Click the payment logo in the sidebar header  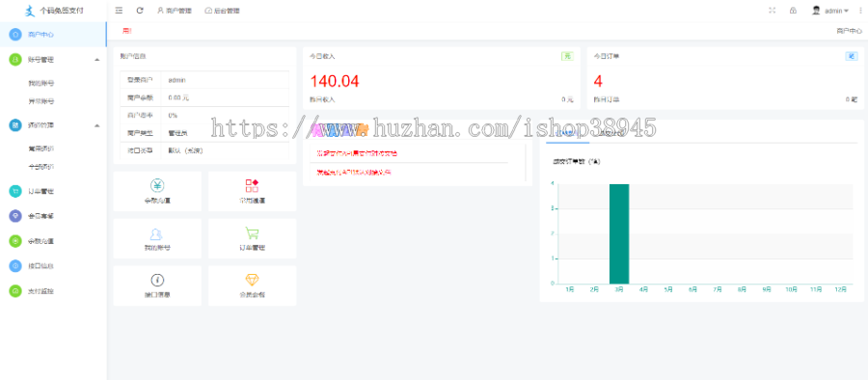click(31, 11)
